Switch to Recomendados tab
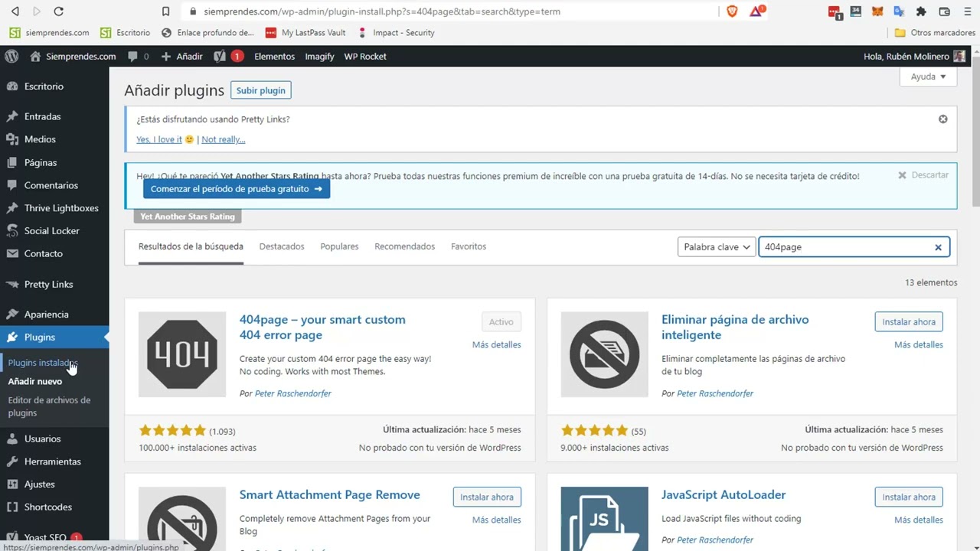Screen dimensions: 980x551 point(404,246)
